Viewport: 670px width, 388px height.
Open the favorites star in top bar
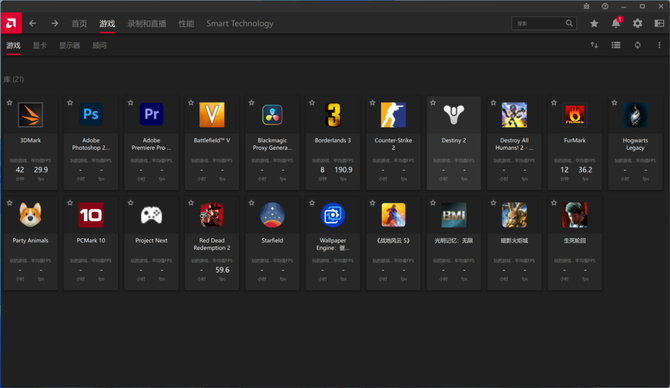pyautogui.click(x=594, y=24)
